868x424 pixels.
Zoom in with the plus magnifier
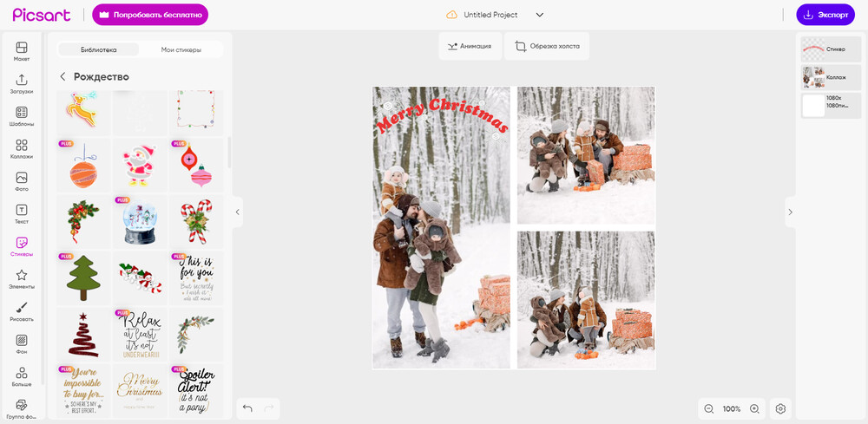754,408
